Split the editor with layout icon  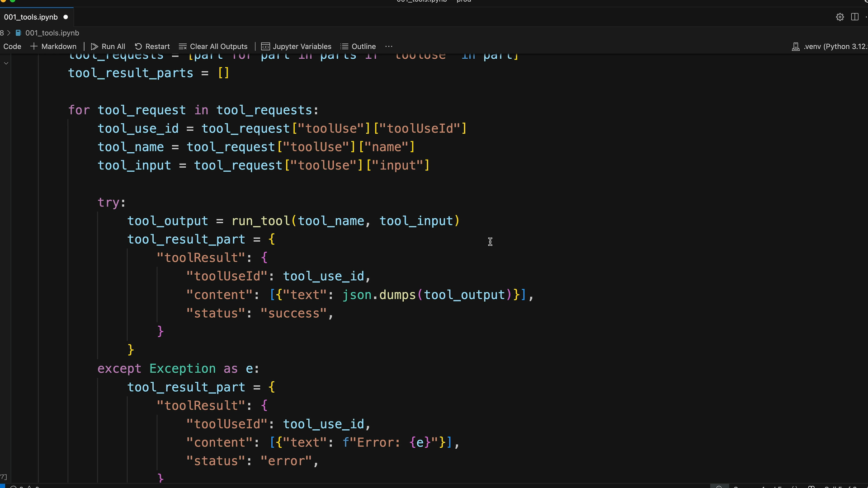[x=854, y=17]
